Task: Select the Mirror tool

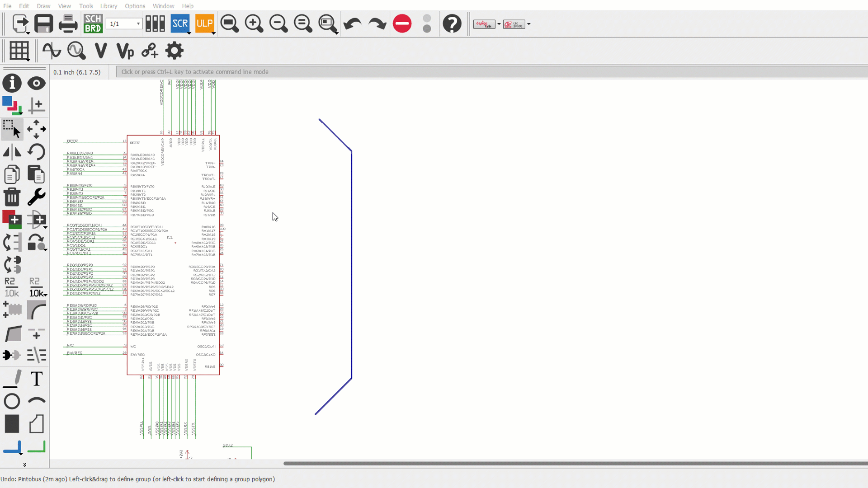Action: 12,151
